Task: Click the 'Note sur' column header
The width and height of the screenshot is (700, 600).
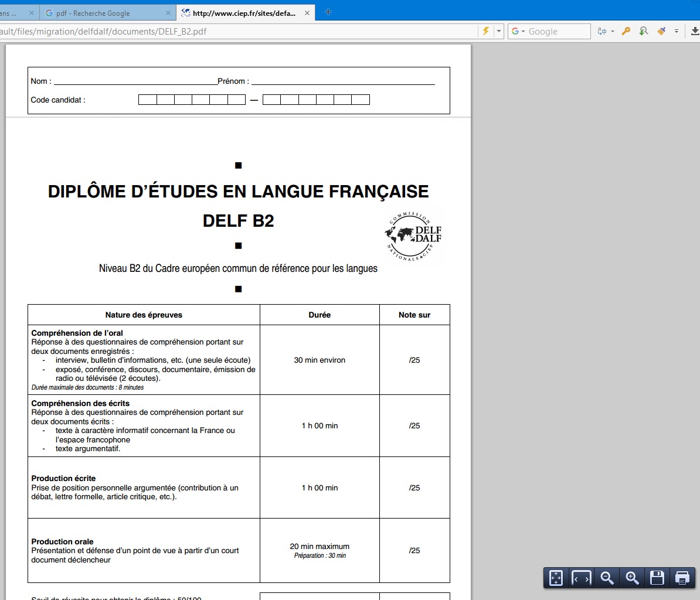Action: tap(414, 315)
